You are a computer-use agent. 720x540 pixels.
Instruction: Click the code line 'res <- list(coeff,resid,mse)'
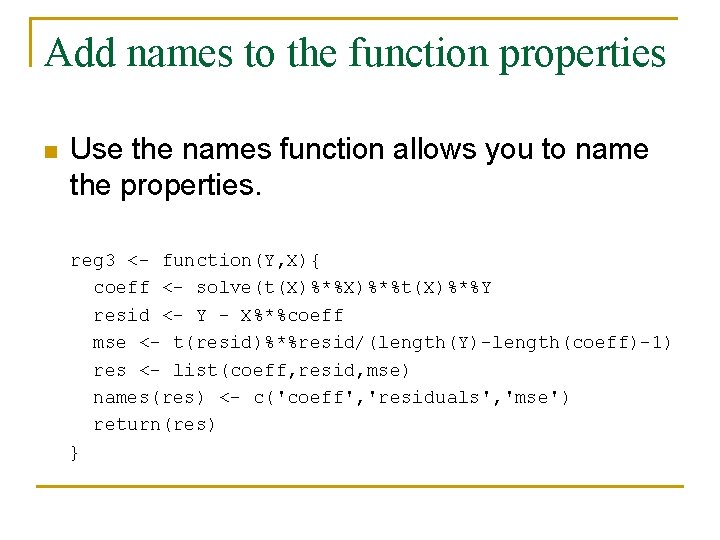251,370
